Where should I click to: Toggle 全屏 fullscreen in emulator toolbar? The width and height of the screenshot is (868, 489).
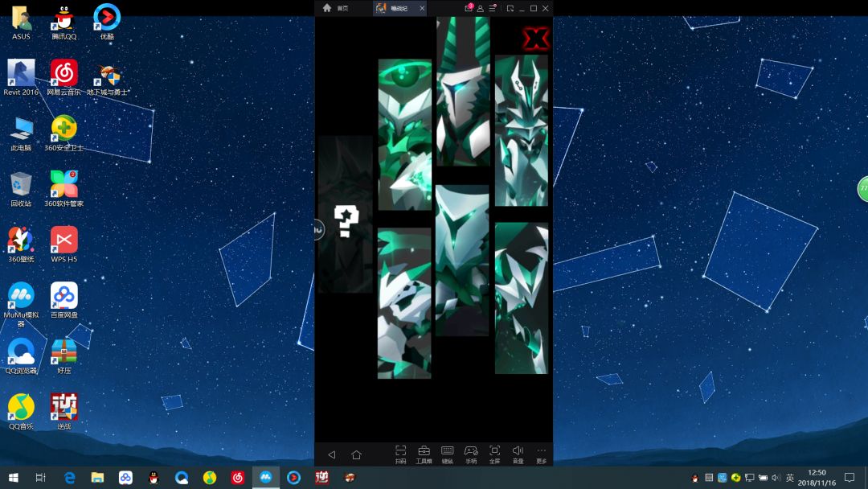click(495, 454)
